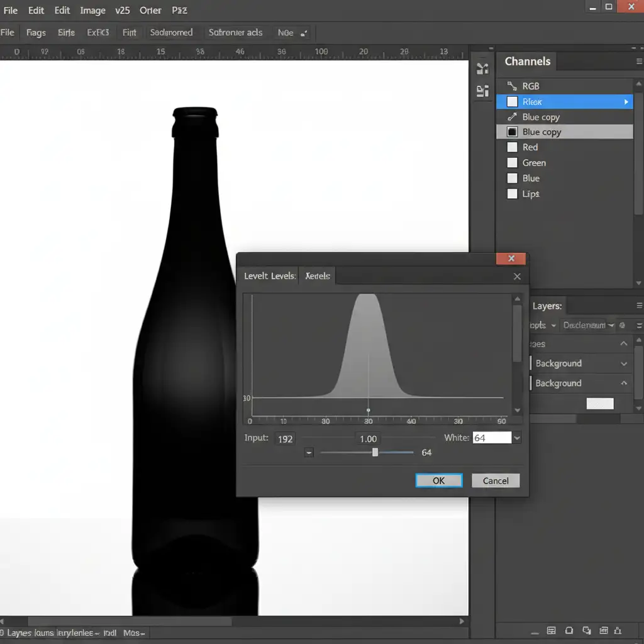The height and width of the screenshot is (644, 644).
Task: Switch to the Channels tab
Action: (x=527, y=62)
